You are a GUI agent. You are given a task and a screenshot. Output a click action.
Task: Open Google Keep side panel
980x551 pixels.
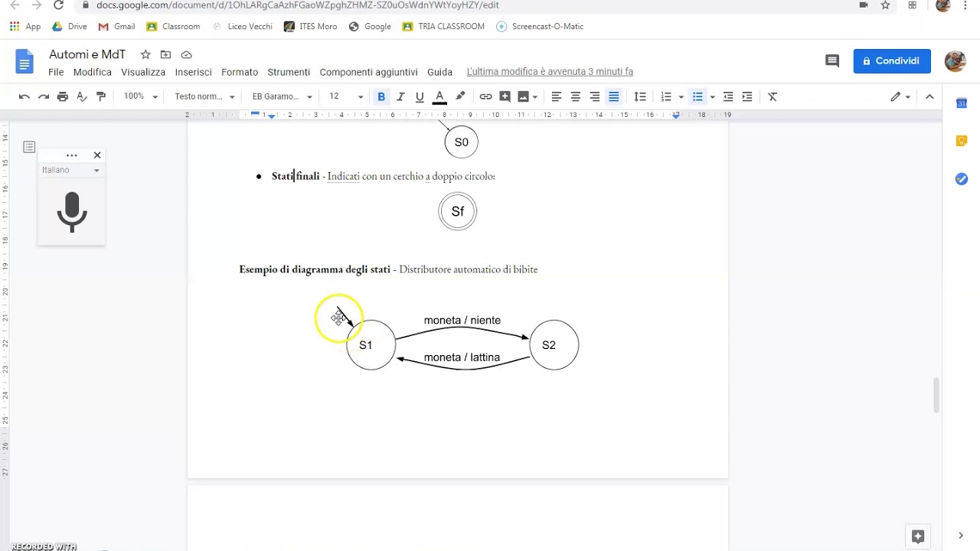(x=962, y=141)
